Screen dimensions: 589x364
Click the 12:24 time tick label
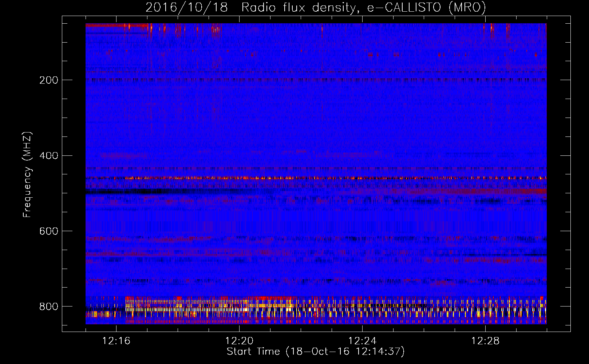click(x=362, y=341)
